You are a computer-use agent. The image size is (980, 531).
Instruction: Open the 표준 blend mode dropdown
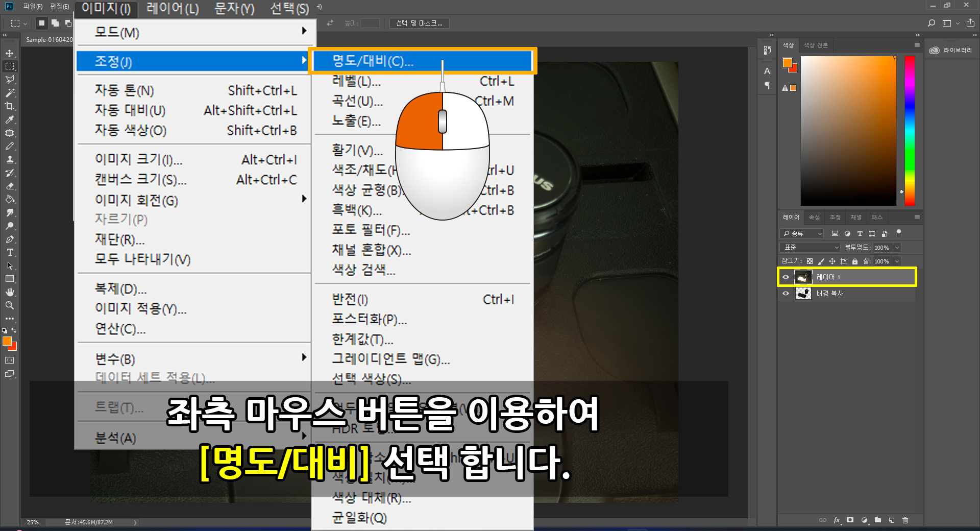(810, 247)
